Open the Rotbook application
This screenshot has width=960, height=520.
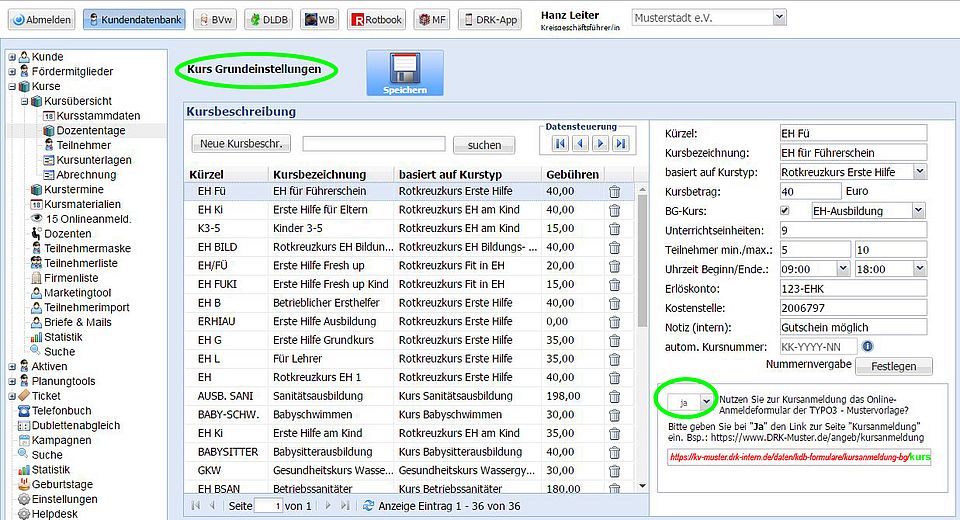[x=378, y=19]
